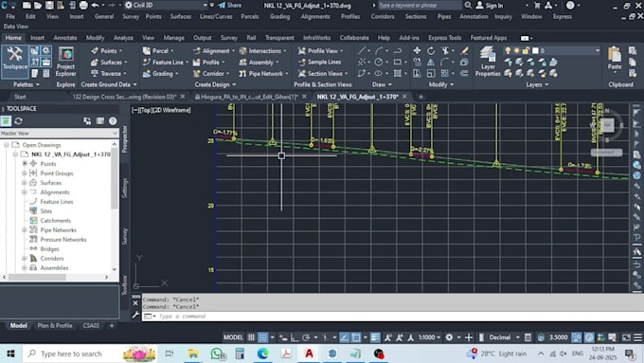Click the Search magnifier icon in title bar
644x363 pixels.
tap(468, 6)
